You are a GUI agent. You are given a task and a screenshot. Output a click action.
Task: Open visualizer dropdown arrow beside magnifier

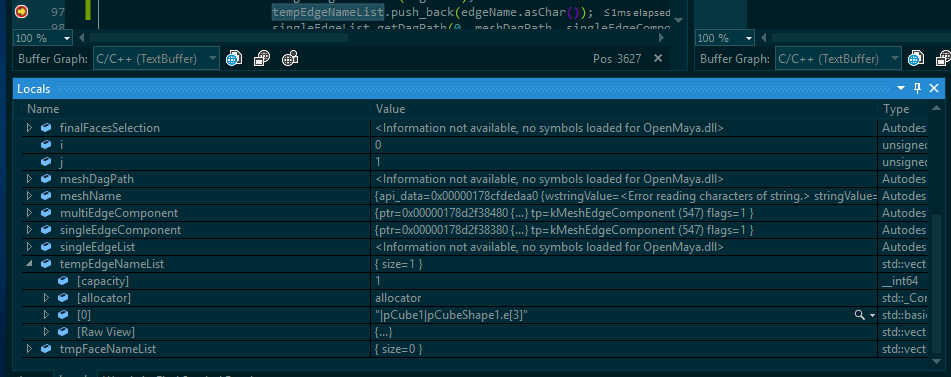click(872, 315)
